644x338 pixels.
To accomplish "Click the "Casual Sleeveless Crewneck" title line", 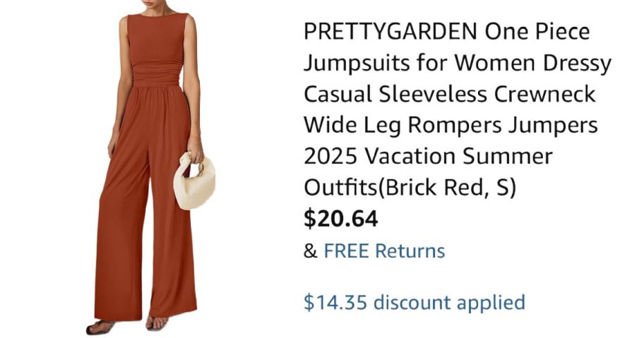I will pos(449,94).
